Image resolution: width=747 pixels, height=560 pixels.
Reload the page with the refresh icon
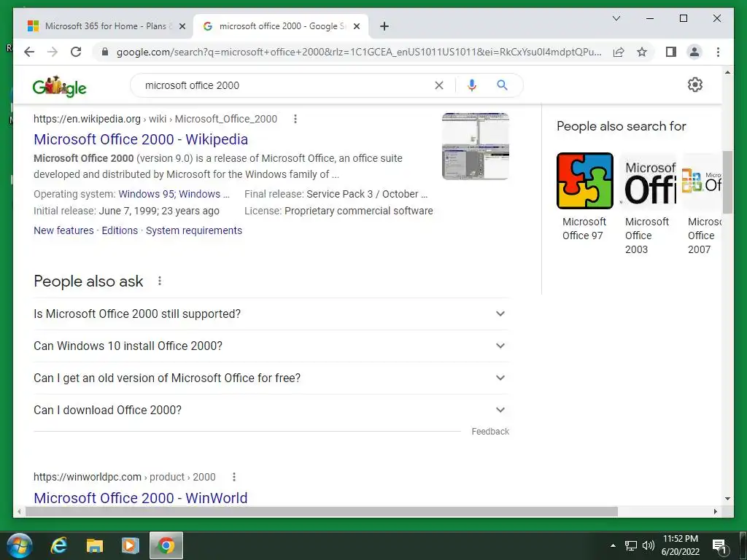(x=76, y=52)
